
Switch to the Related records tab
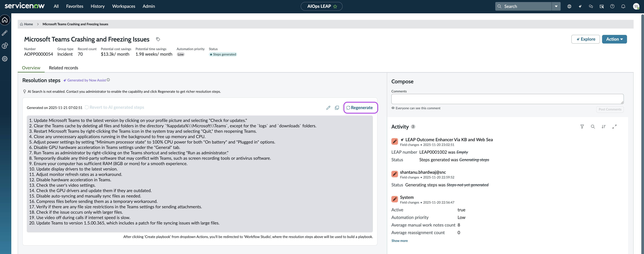click(63, 68)
